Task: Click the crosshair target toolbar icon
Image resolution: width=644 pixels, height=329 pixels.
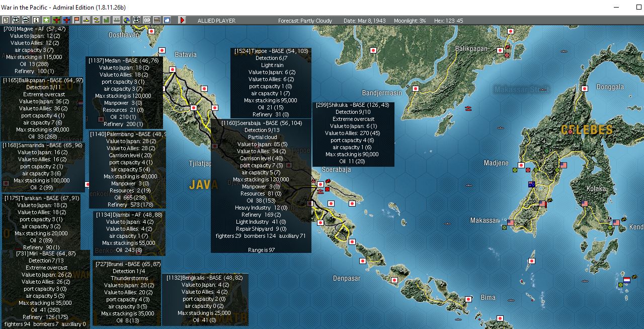Action: (136, 20)
